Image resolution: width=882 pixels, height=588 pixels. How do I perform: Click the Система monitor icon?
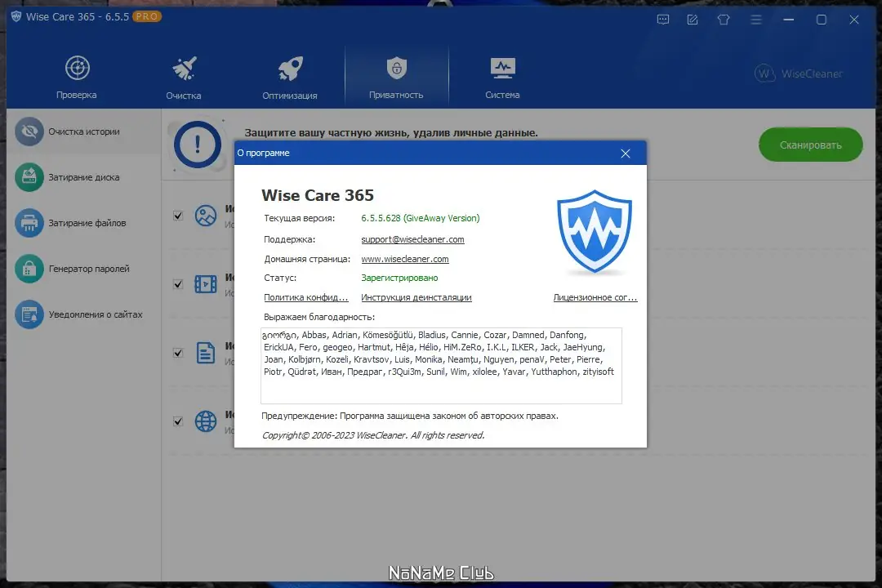(502, 68)
